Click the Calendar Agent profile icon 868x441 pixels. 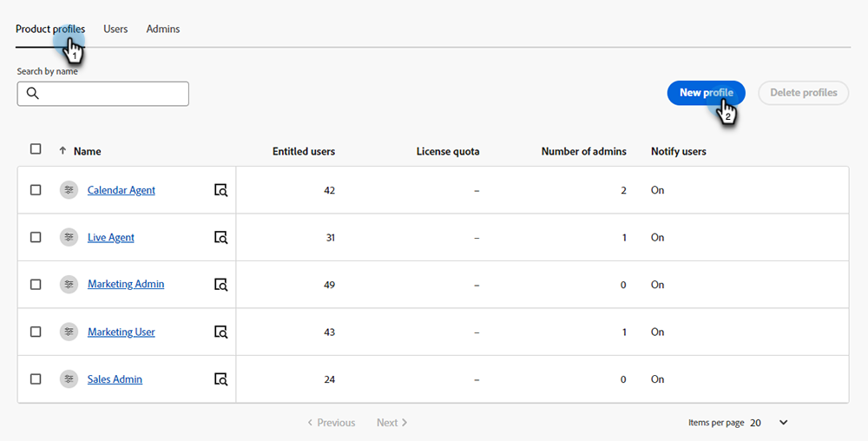[x=69, y=190]
